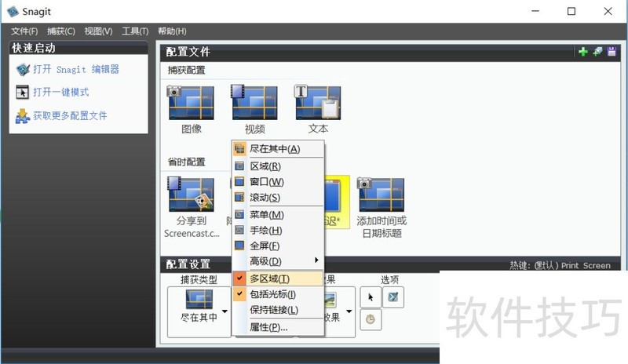This screenshot has height=364, width=628.
Task: Click the Snagit editor icon in quick launch
Action: (23, 70)
